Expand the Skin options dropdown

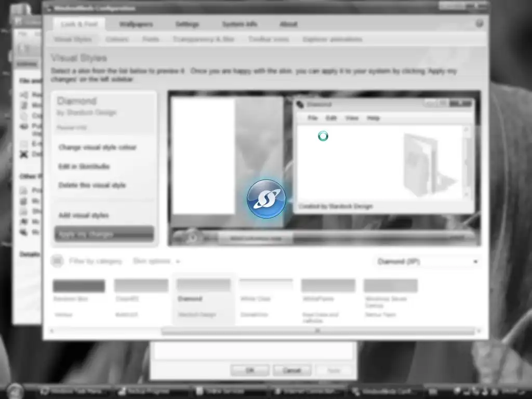click(156, 261)
